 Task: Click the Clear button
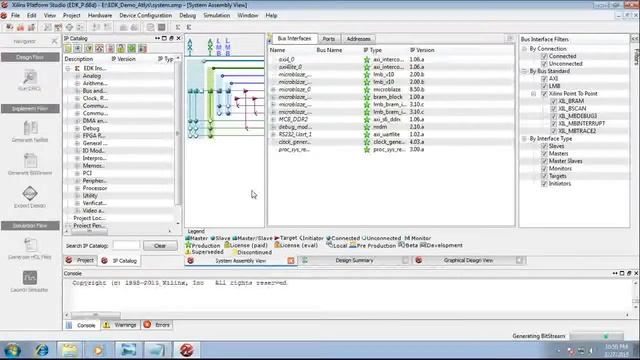[x=160, y=246]
